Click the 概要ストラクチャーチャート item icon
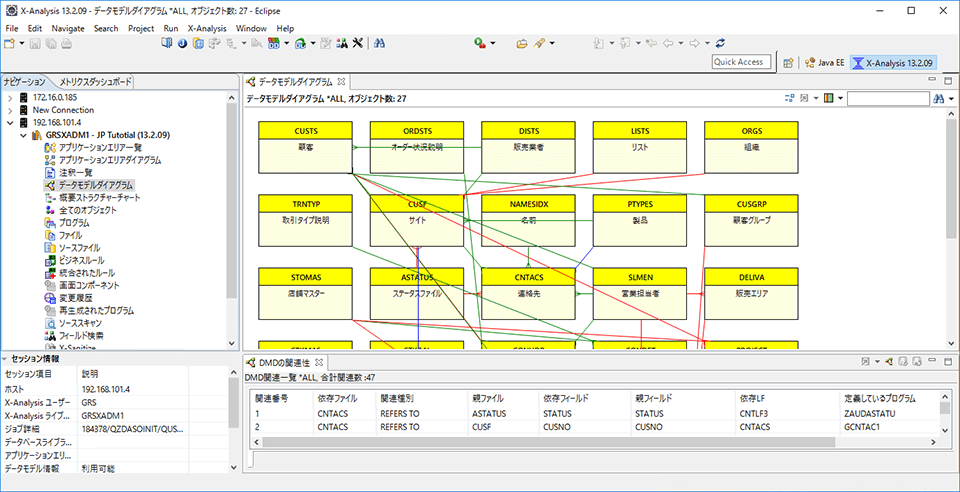This screenshot has height=492, width=960. pyautogui.click(x=50, y=198)
